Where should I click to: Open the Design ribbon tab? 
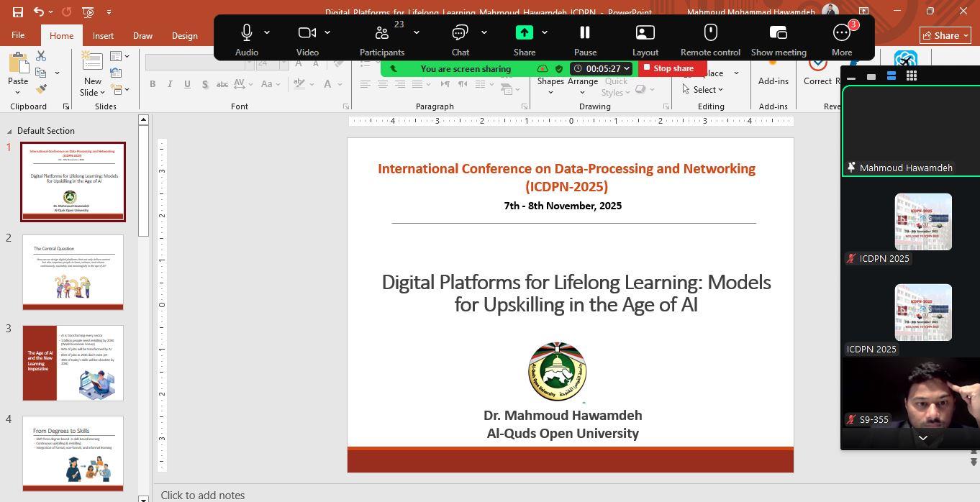(184, 36)
